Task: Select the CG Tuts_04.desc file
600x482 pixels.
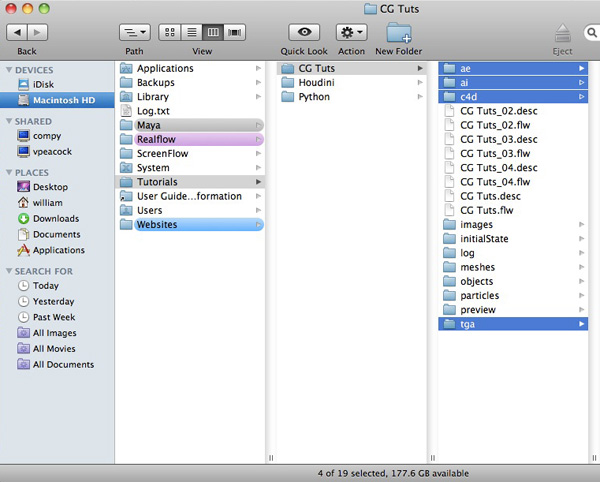Action: click(513, 168)
